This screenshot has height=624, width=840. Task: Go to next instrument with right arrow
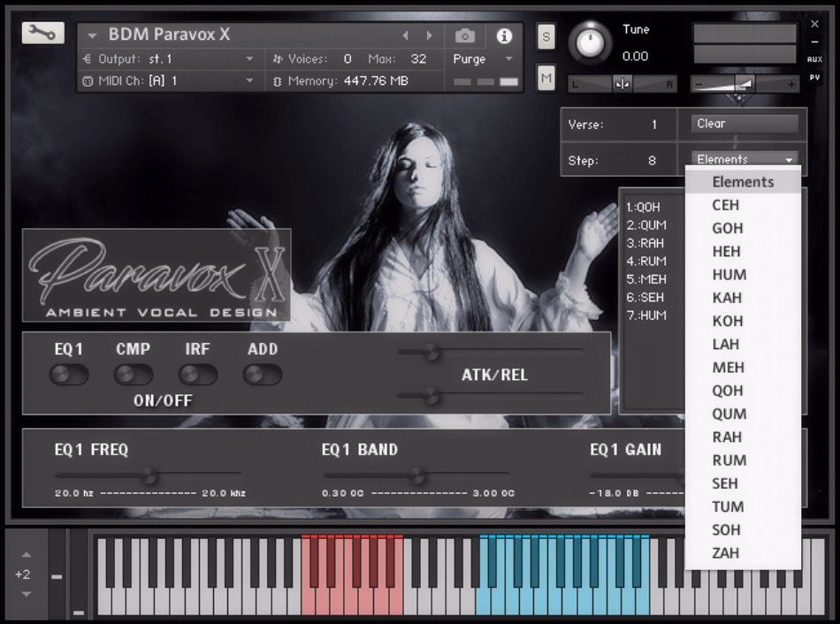click(430, 36)
